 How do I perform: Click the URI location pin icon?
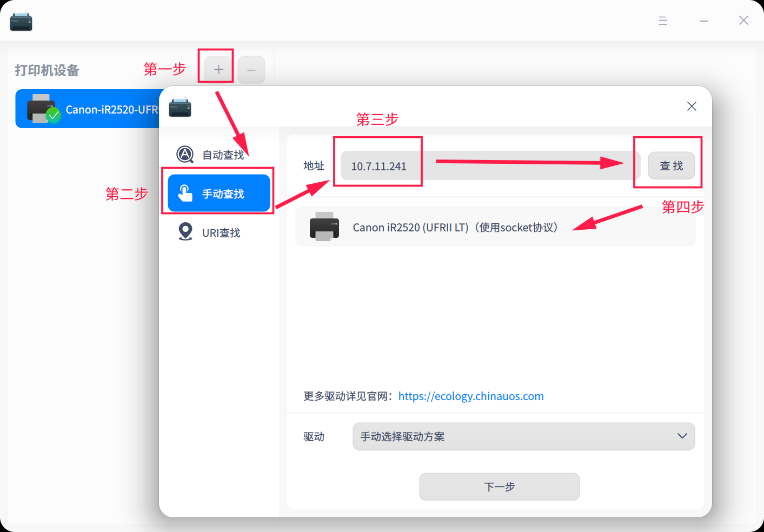[x=185, y=232]
